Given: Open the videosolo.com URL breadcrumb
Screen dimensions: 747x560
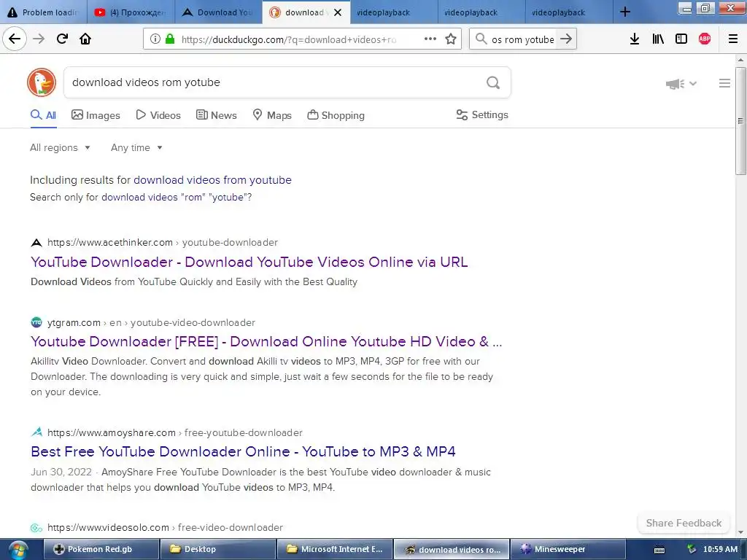Looking at the screenshot, I should 165,528.
